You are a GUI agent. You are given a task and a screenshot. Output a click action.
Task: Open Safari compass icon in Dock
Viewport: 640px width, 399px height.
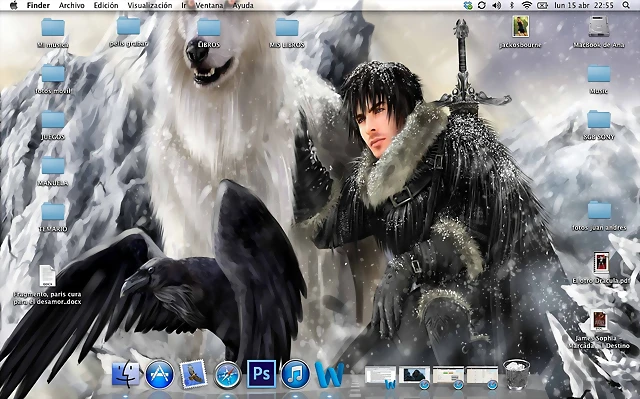[x=227, y=375]
